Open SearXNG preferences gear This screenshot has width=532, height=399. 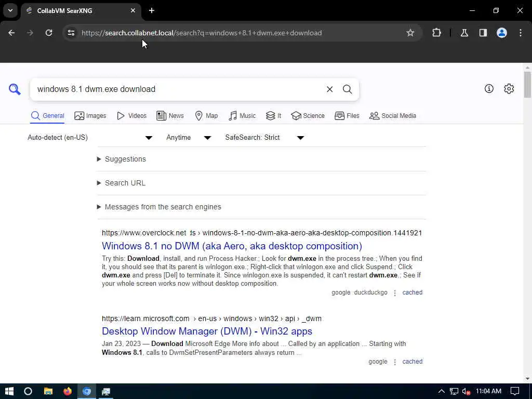click(x=509, y=88)
